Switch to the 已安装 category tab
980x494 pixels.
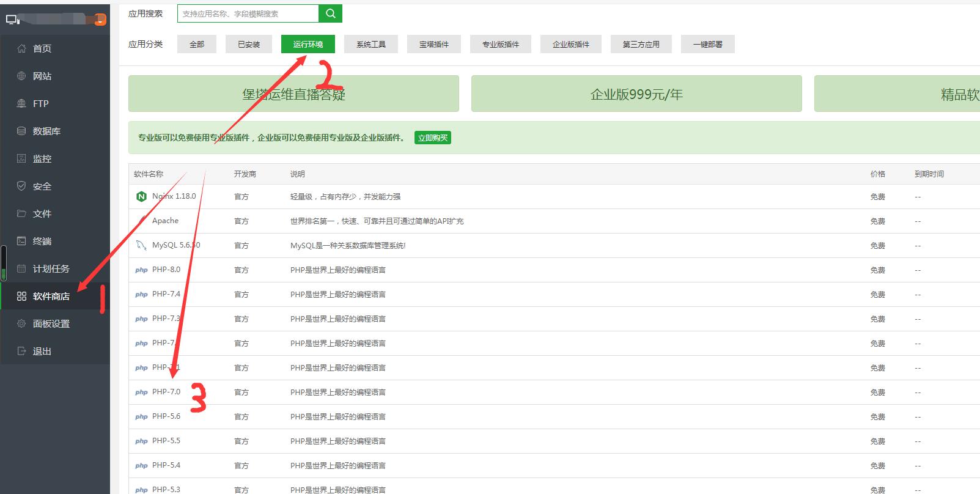(249, 44)
